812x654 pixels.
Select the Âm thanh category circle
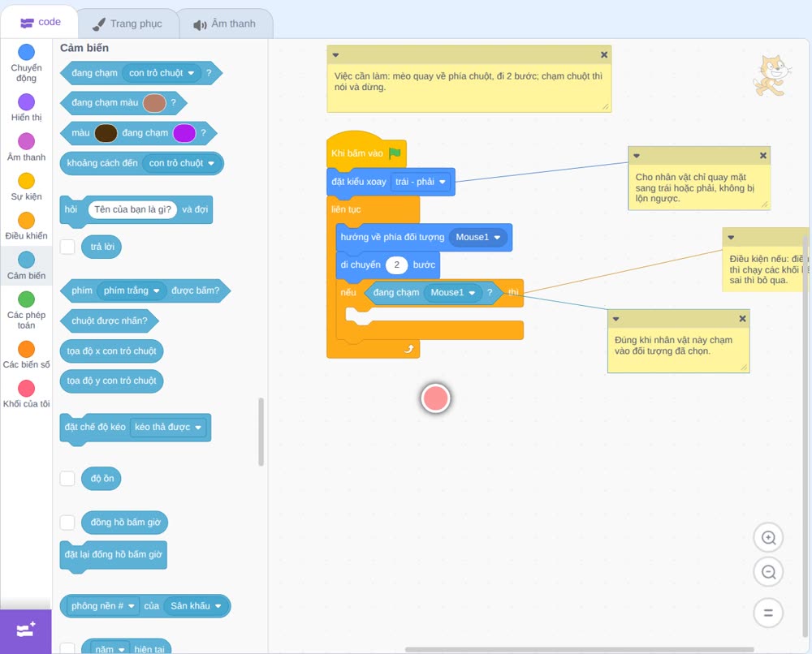pyautogui.click(x=27, y=141)
